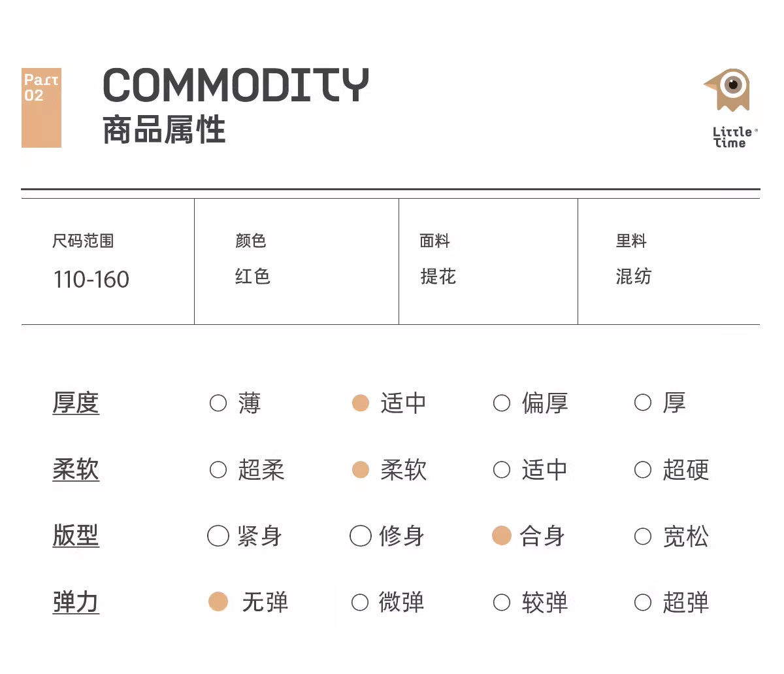Select 超弹 elasticity radio button

click(643, 602)
